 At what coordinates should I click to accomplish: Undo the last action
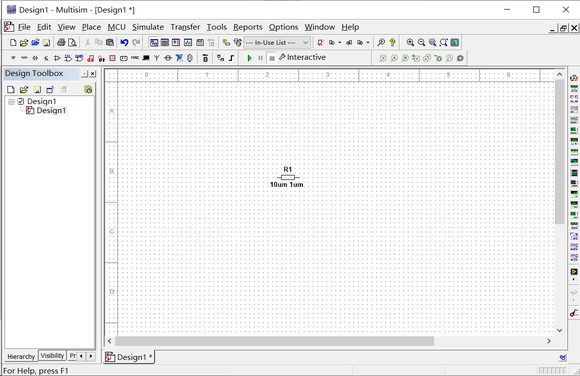124,43
